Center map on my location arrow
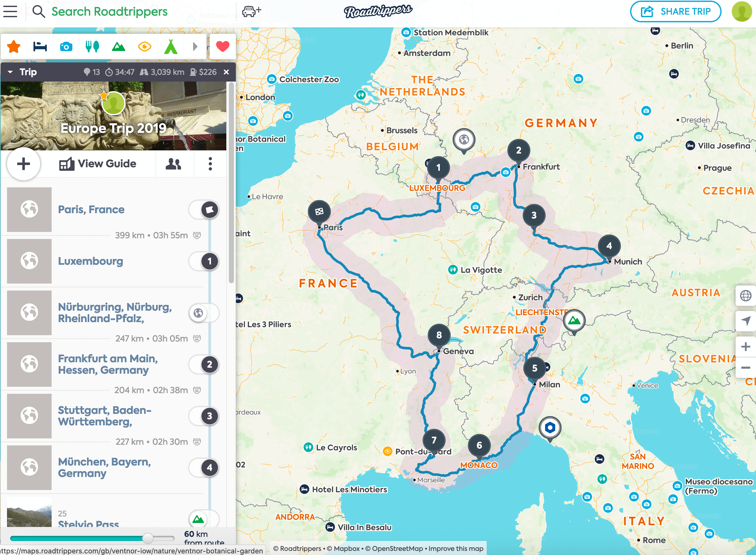 (745, 321)
